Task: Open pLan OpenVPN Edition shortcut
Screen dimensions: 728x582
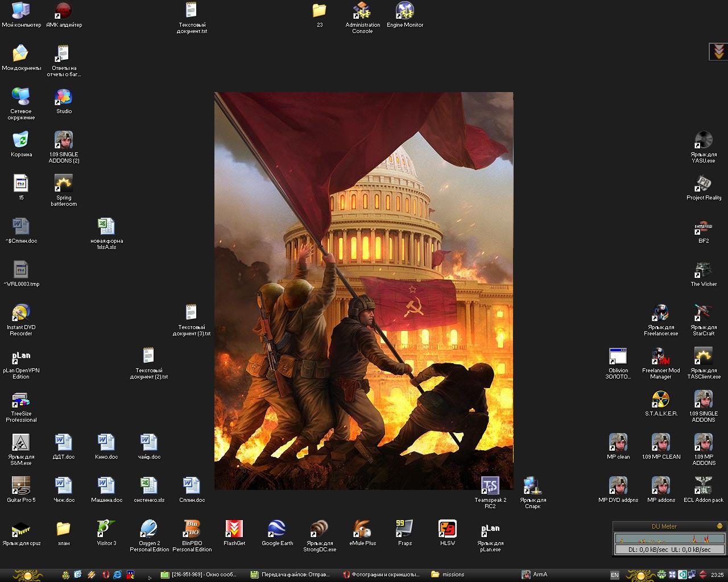Action: point(21,364)
